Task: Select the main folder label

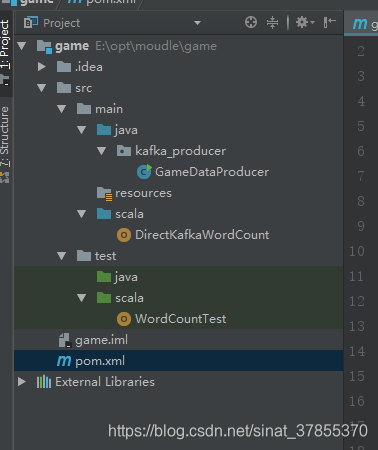Action: coord(109,109)
